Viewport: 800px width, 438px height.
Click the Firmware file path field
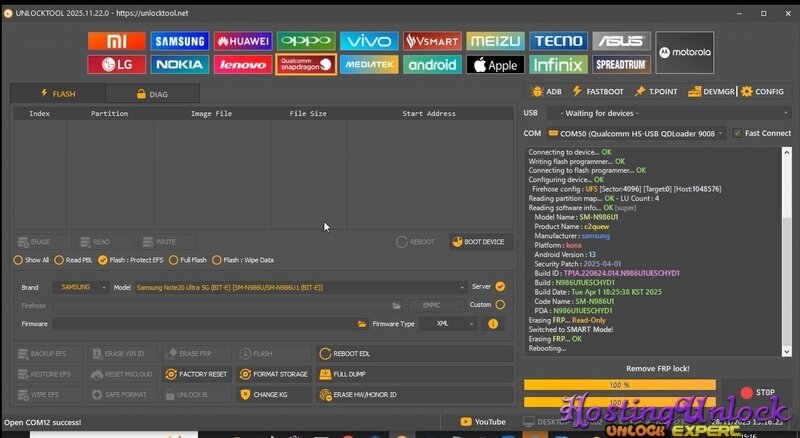pos(205,324)
